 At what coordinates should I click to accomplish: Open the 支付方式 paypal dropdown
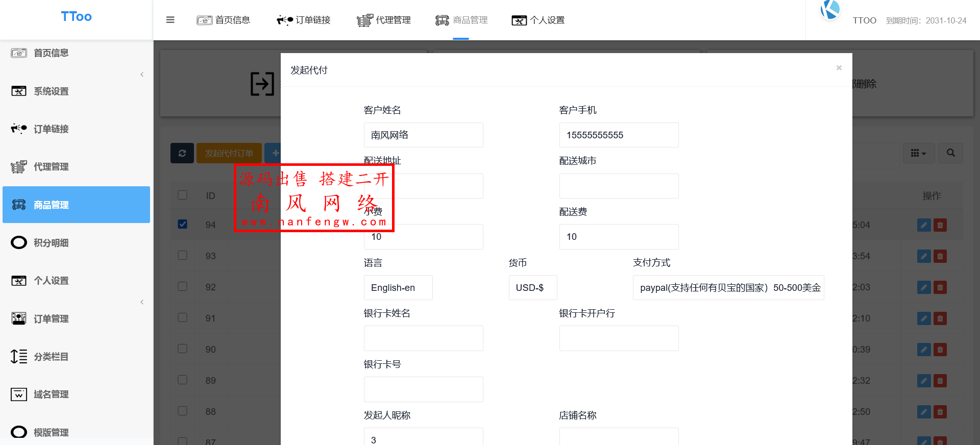point(728,288)
